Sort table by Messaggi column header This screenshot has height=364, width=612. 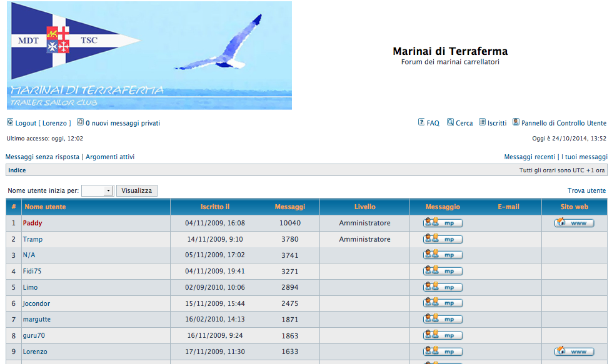(x=289, y=207)
